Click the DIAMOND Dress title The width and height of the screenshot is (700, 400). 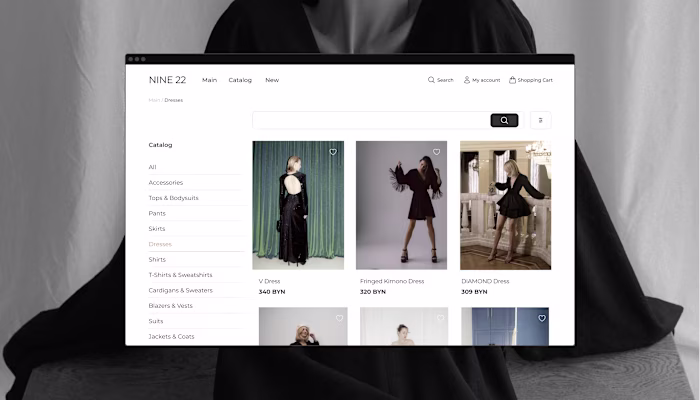tap(485, 281)
